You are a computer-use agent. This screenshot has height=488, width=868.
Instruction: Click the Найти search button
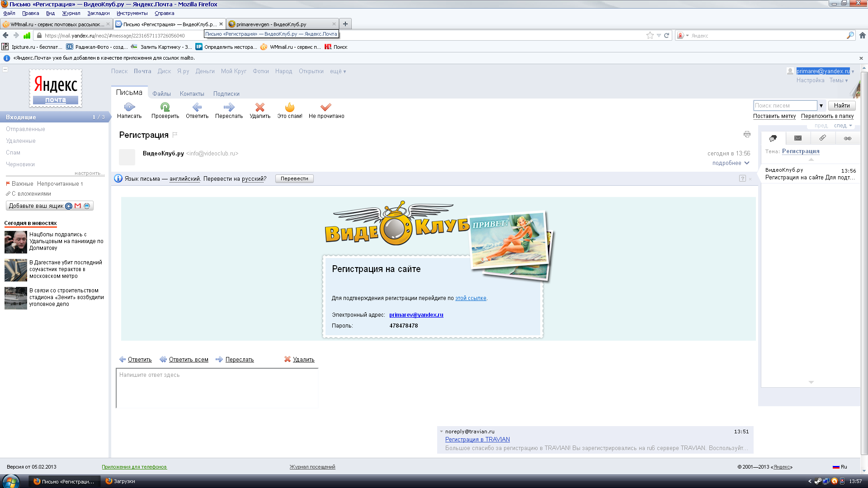(842, 106)
